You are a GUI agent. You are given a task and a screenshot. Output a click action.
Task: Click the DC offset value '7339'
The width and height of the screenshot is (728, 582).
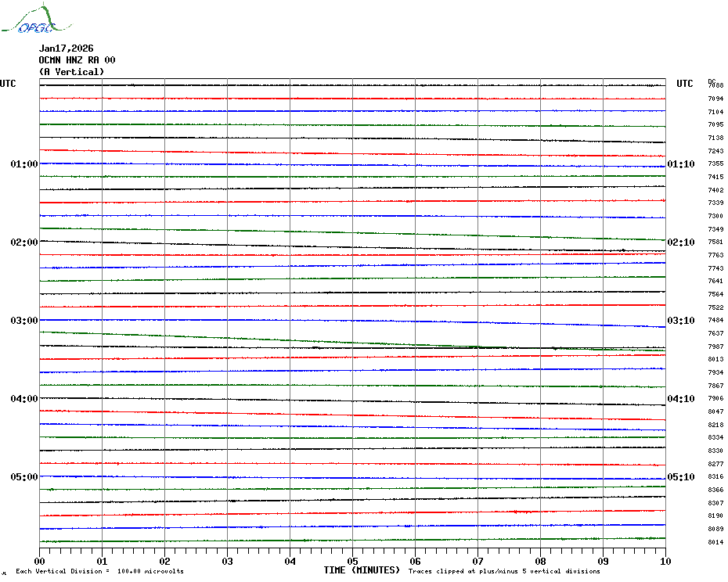coord(715,203)
